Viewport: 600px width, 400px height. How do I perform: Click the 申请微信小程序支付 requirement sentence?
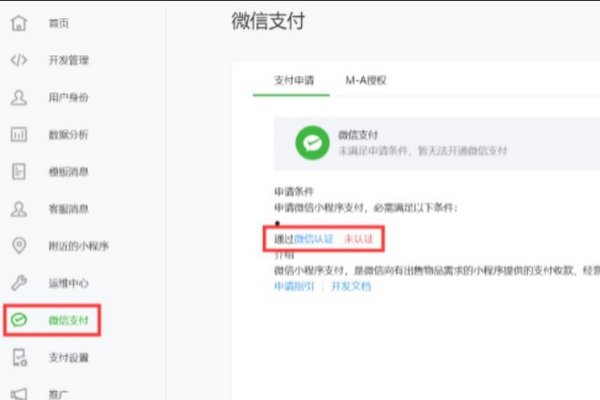tap(365, 208)
